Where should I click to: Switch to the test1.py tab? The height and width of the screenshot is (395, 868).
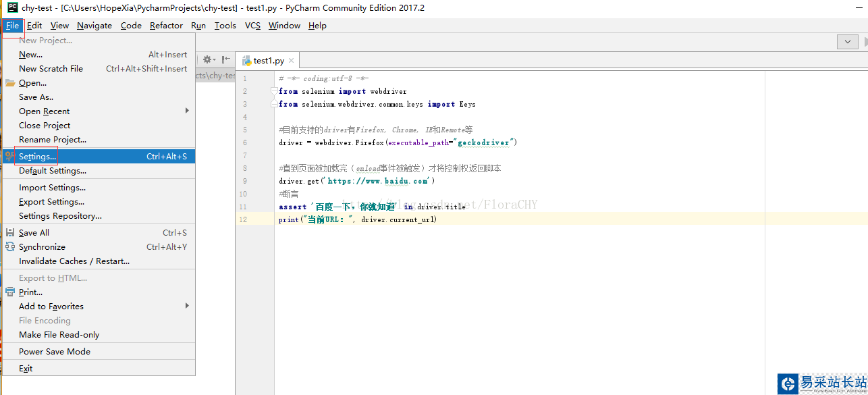point(268,61)
